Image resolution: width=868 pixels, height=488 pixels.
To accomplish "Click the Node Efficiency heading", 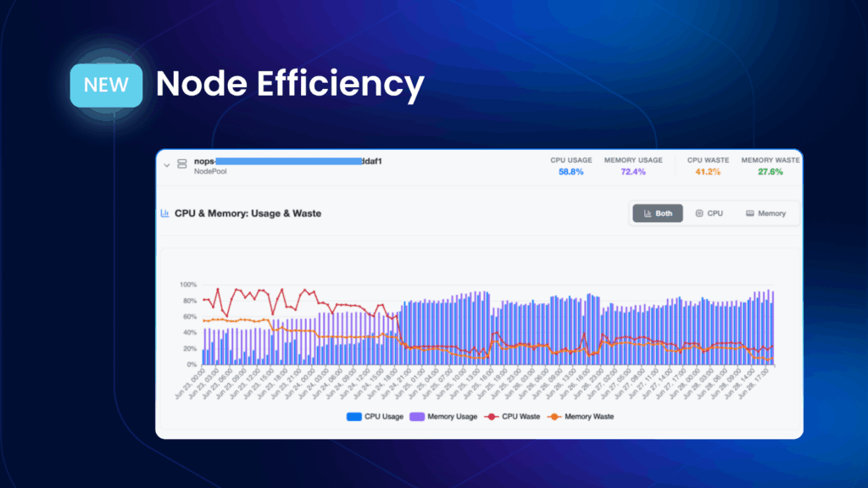I will pos(290,84).
